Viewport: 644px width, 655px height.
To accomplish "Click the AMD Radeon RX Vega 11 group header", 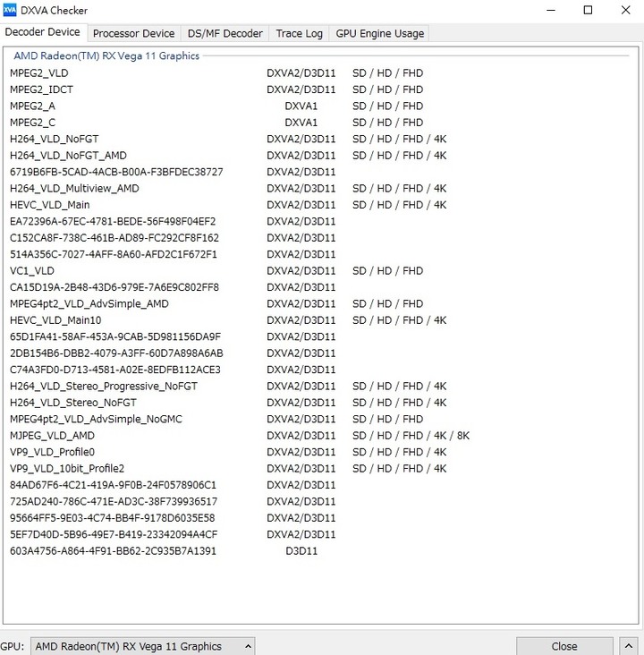I will pyautogui.click(x=106, y=56).
